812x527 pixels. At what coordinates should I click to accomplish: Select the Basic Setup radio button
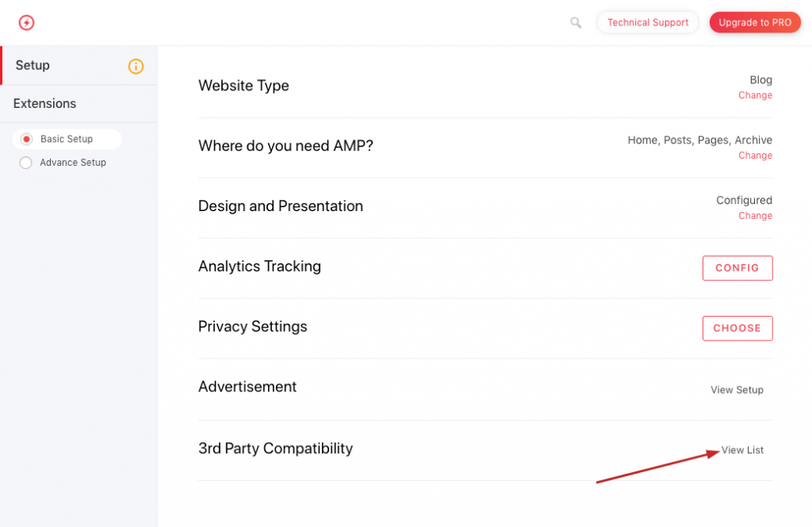pos(26,140)
